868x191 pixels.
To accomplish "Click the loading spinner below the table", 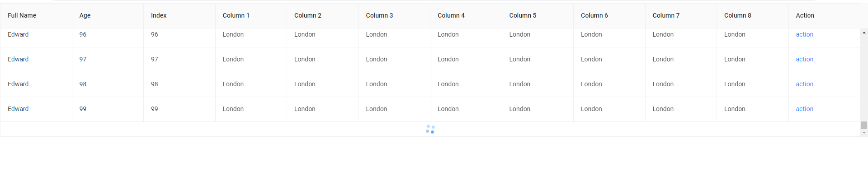I will (430, 130).
